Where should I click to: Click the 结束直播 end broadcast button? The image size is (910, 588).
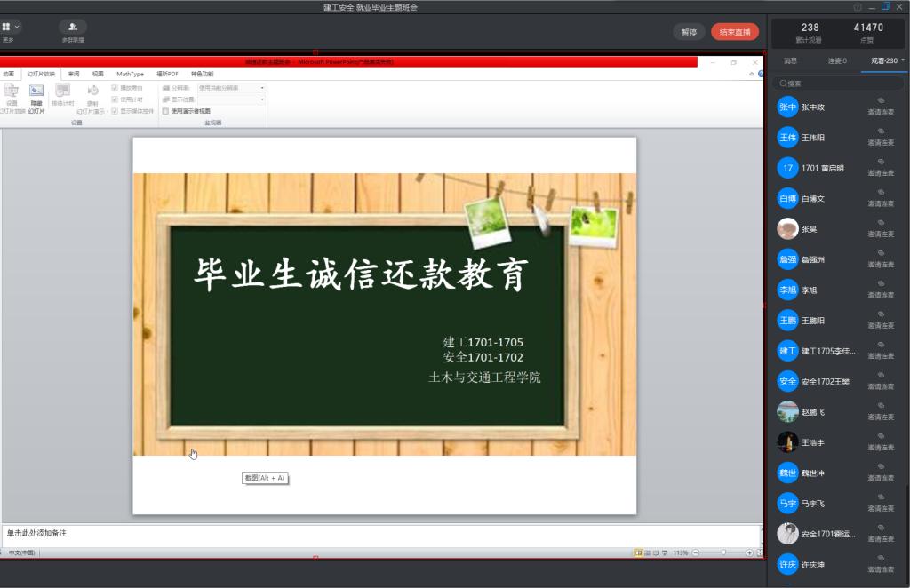735,32
